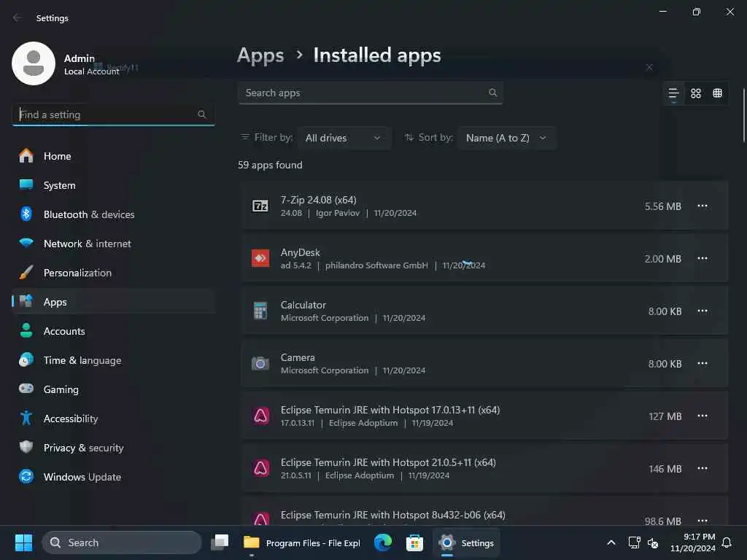Image resolution: width=747 pixels, height=560 pixels.
Task: Click the Temurin JRE 17.0.13+11 app icon
Action: coord(260,416)
